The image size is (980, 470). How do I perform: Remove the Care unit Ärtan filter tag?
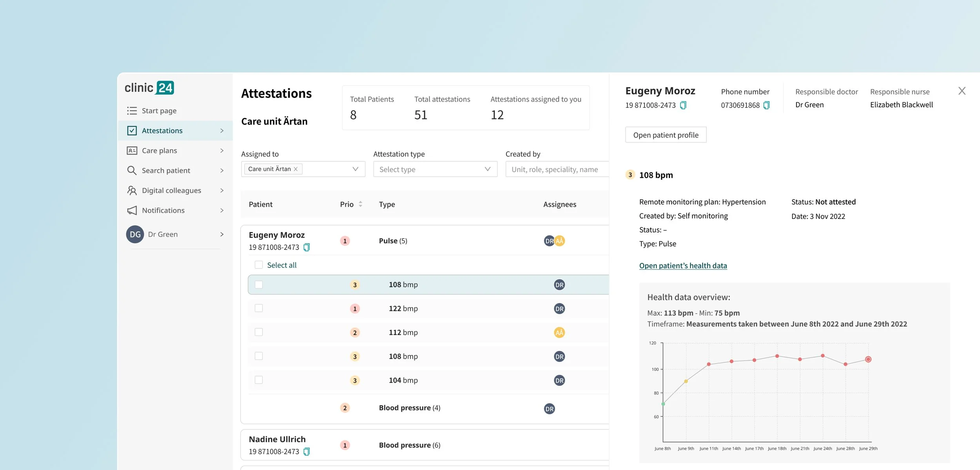[296, 169]
